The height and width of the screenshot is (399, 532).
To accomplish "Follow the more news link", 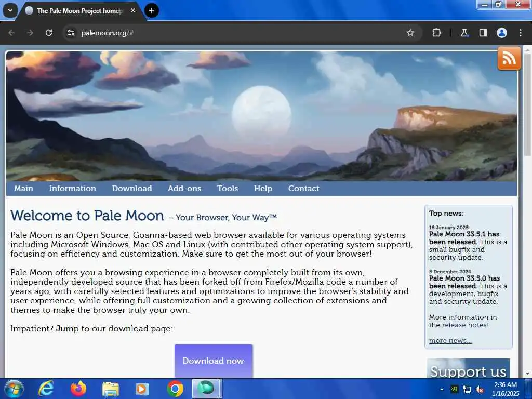I will (x=450, y=341).
